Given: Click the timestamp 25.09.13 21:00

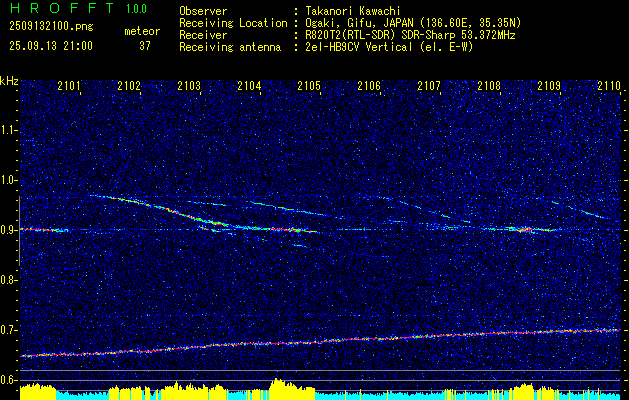Looking at the screenshot, I should (x=51, y=46).
